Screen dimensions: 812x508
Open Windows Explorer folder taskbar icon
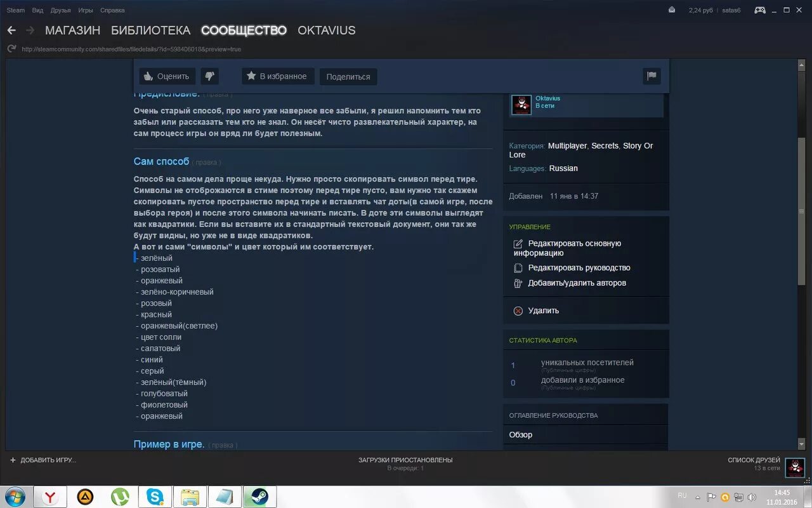[190, 497]
